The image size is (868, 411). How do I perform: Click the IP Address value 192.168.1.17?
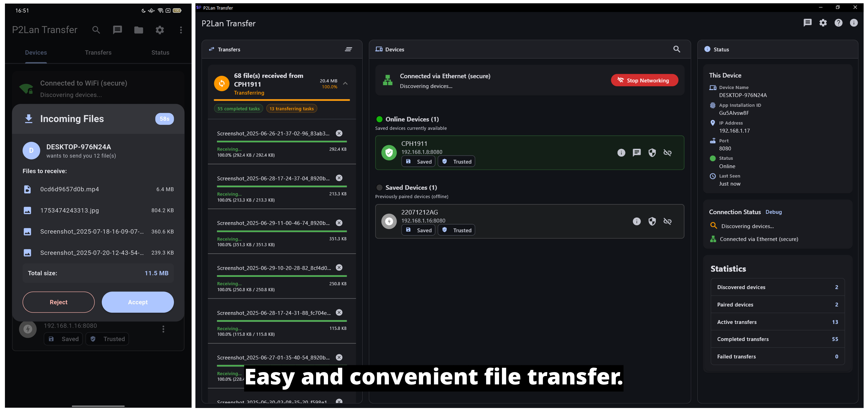click(735, 131)
